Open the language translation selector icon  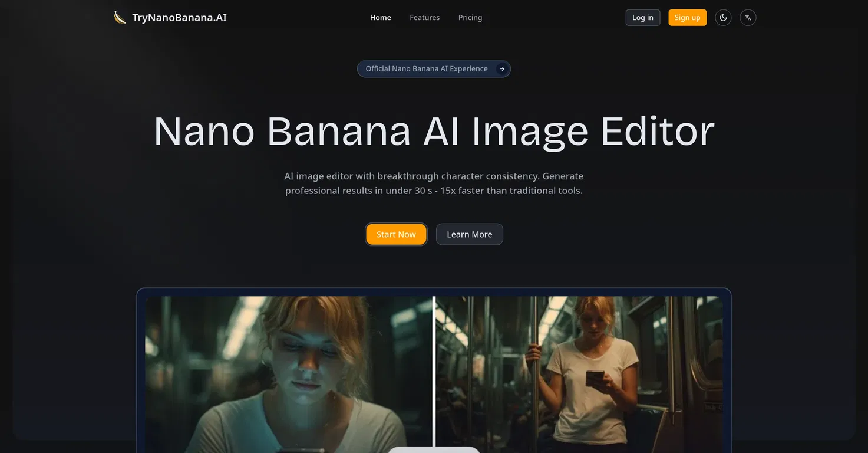[748, 18]
